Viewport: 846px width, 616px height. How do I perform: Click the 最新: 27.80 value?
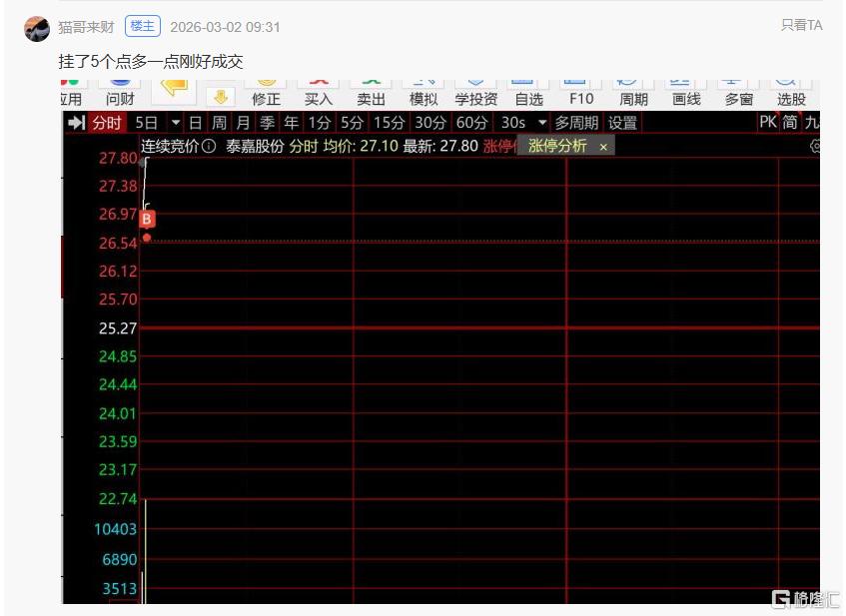point(440,146)
